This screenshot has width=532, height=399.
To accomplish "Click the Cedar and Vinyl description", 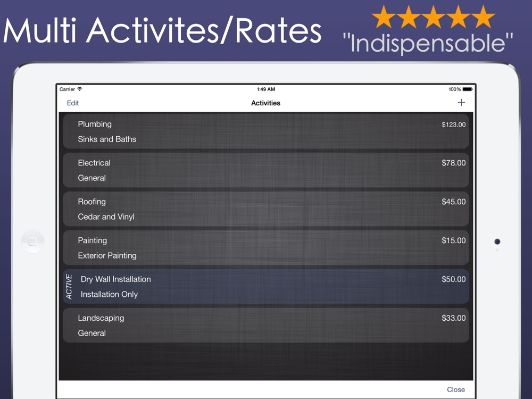I will pyautogui.click(x=106, y=217).
